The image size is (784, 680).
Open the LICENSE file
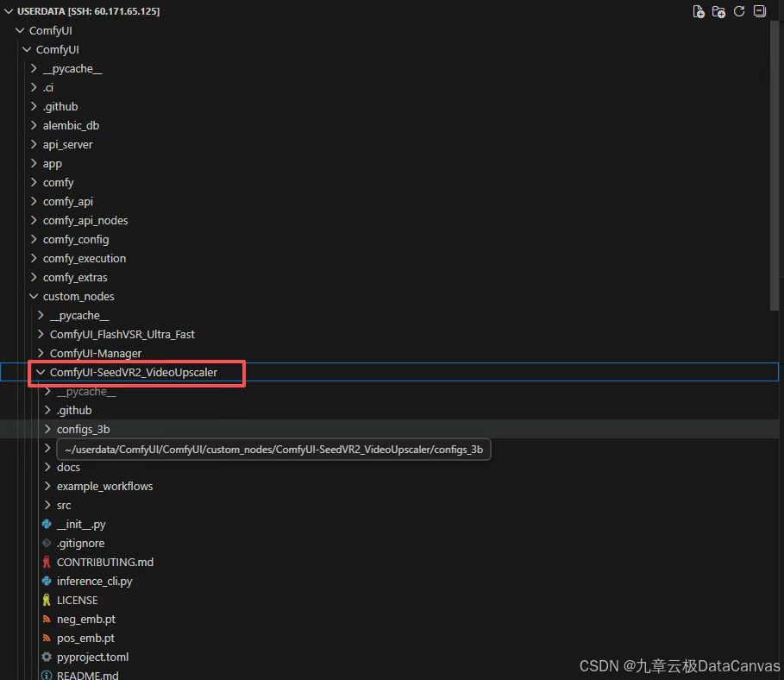pyautogui.click(x=78, y=600)
